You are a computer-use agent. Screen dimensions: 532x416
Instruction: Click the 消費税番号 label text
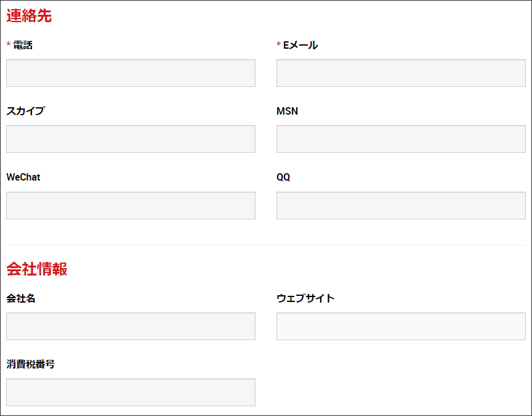point(31,364)
